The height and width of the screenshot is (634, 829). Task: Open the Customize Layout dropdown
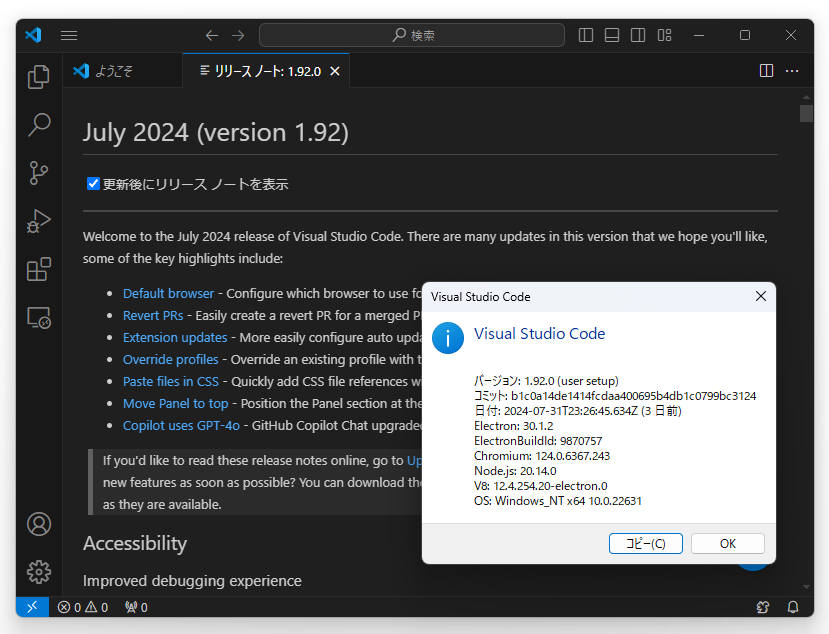664,34
